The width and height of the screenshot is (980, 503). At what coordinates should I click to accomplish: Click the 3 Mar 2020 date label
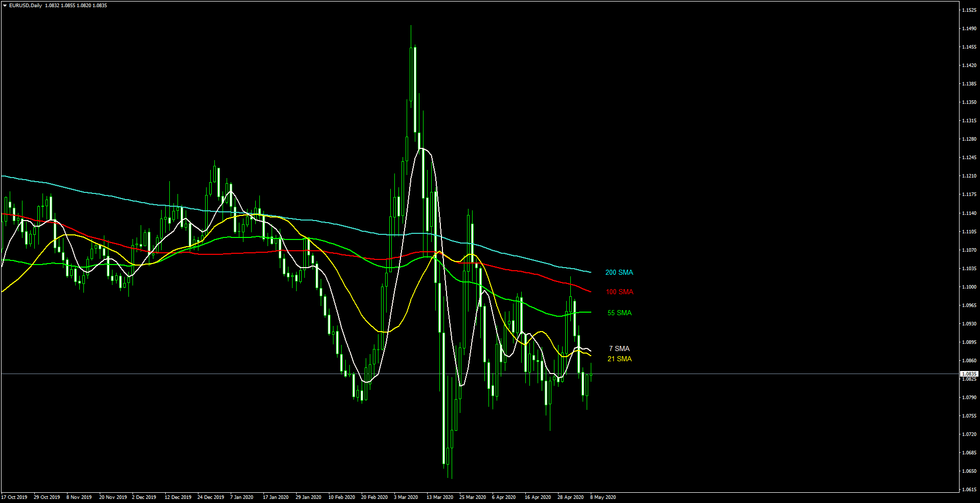pos(406,497)
